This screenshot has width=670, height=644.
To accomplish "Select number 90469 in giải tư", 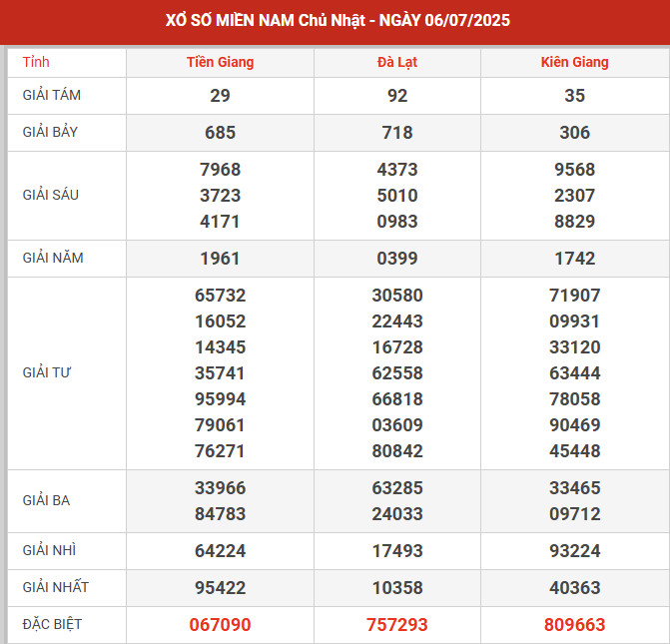I will pos(575,425).
